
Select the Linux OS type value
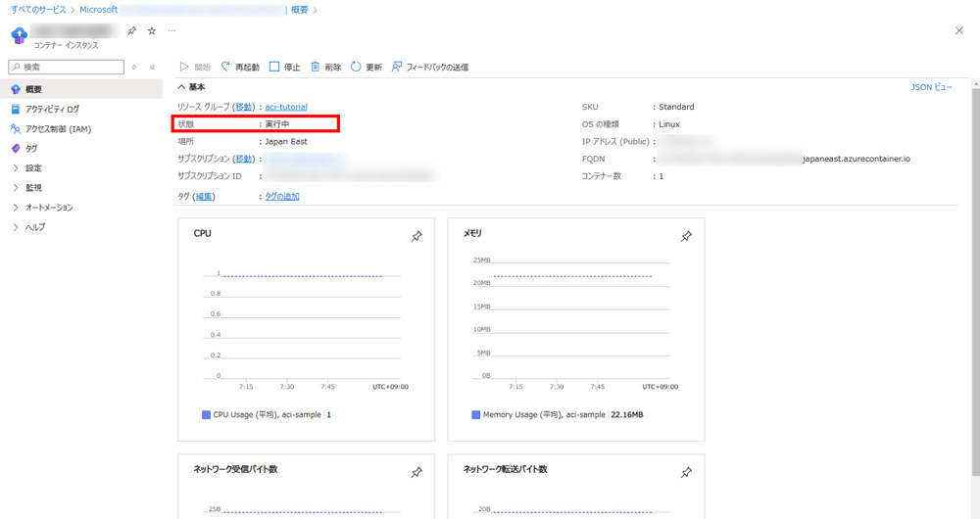[669, 124]
